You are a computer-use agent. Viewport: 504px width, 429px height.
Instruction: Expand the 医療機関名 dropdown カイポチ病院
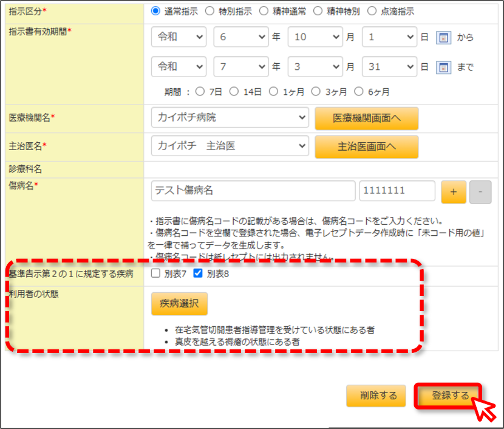point(230,117)
